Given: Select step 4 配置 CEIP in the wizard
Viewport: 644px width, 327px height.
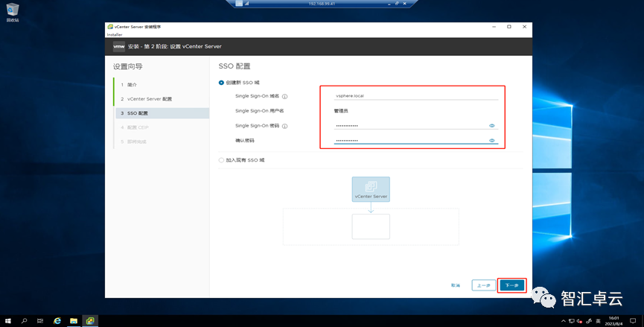Looking at the screenshot, I should click(162, 127).
